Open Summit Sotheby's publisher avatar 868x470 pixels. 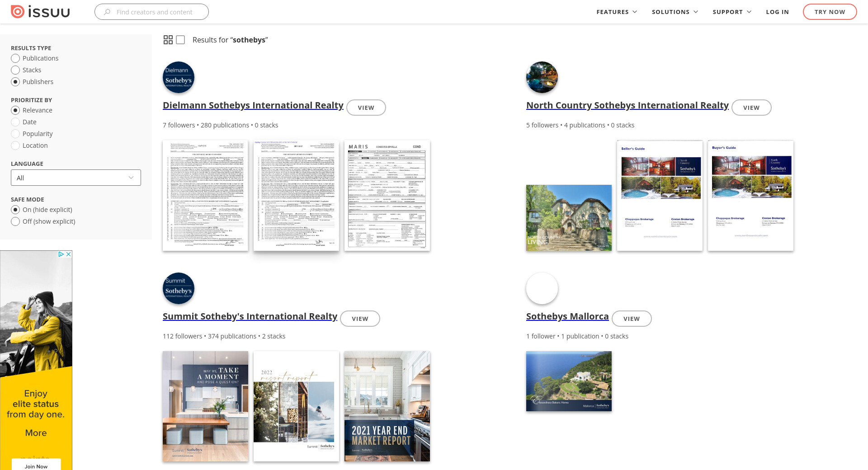[x=178, y=288]
